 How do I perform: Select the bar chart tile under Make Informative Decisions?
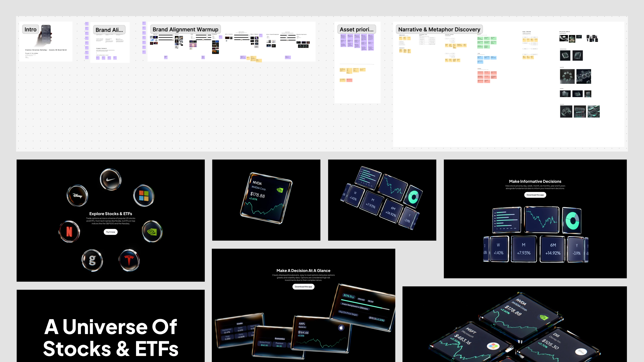507,220
